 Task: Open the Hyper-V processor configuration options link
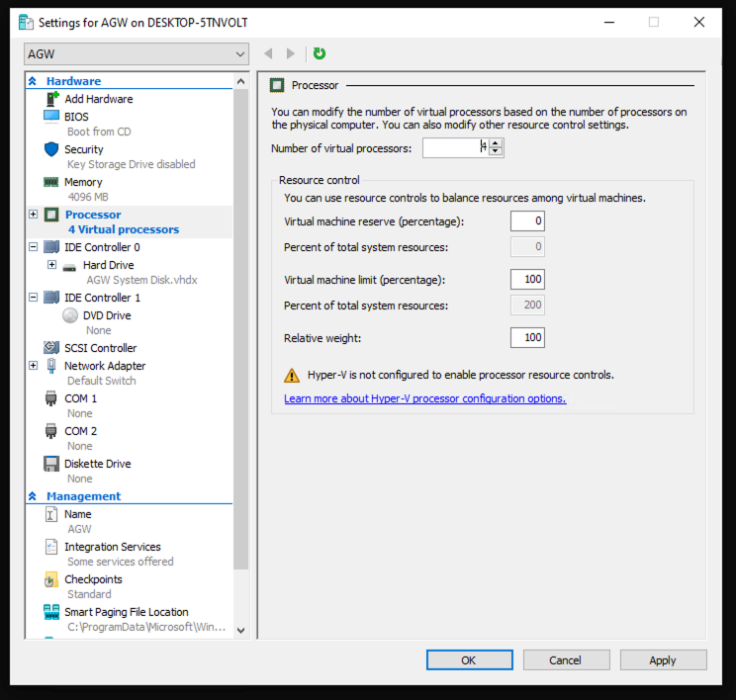tap(424, 398)
